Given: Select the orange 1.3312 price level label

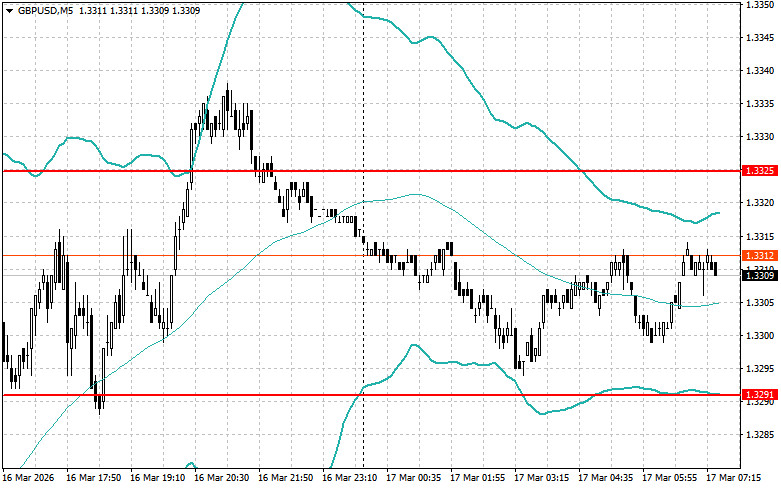Looking at the screenshot, I should pyautogui.click(x=760, y=255).
